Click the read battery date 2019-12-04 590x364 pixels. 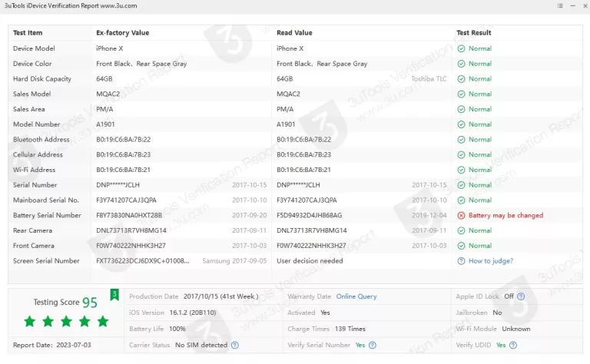(429, 215)
